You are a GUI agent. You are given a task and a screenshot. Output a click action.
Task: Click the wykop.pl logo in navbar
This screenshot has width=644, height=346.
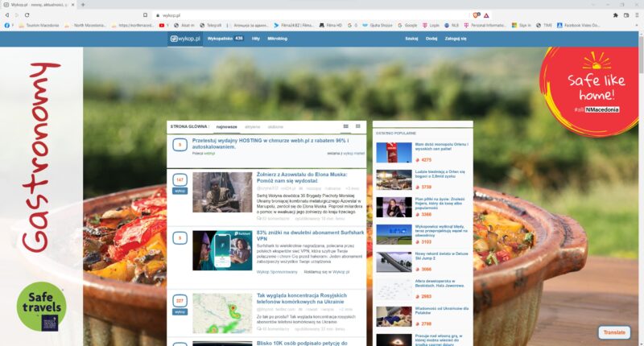185,39
